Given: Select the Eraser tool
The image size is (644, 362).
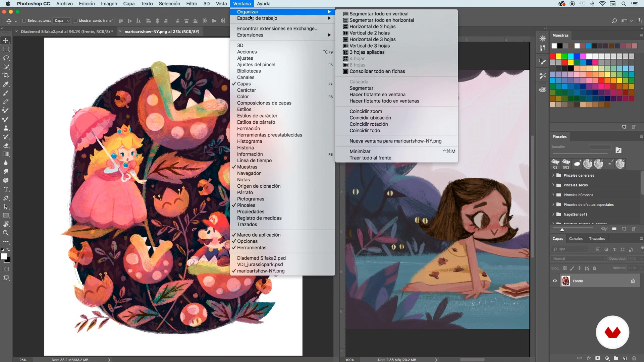Looking at the screenshot, I should (6, 145).
